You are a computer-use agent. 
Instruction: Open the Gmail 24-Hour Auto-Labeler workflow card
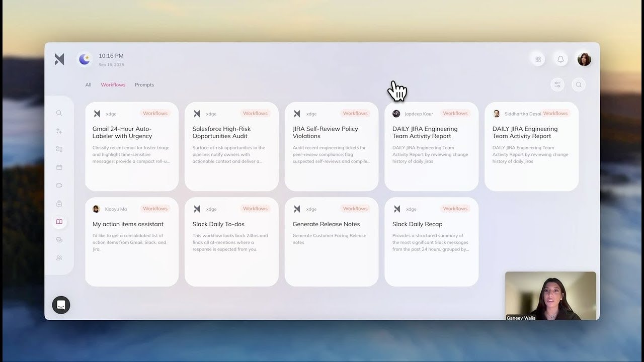click(131, 146)
